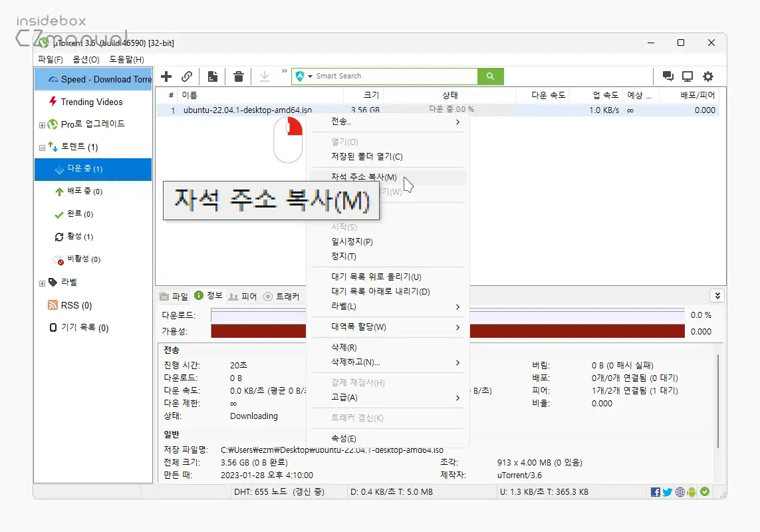
Task: Expand the 삭제하고(N)... submenu
Action: (387, 362)
